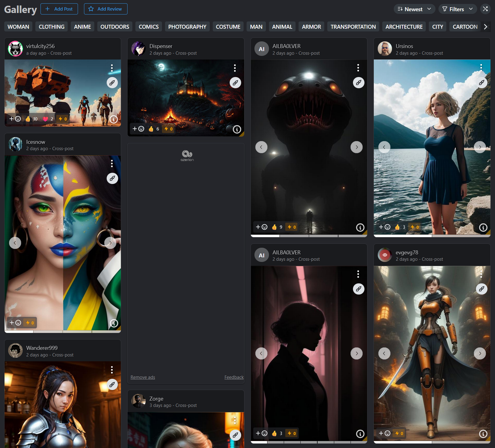Click remix brush icon on Wanderer999 image
Viewport: 495px width, 448px height.
click(112, 385)
